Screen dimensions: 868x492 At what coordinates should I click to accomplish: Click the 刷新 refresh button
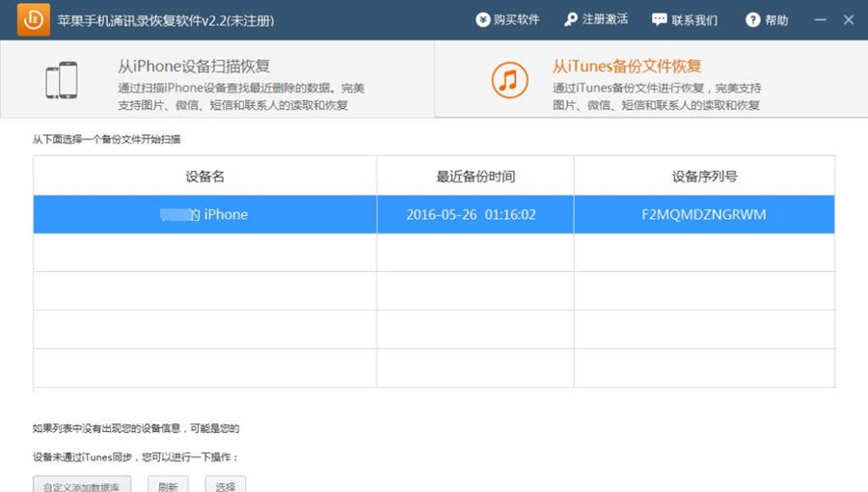coord(168,485)
